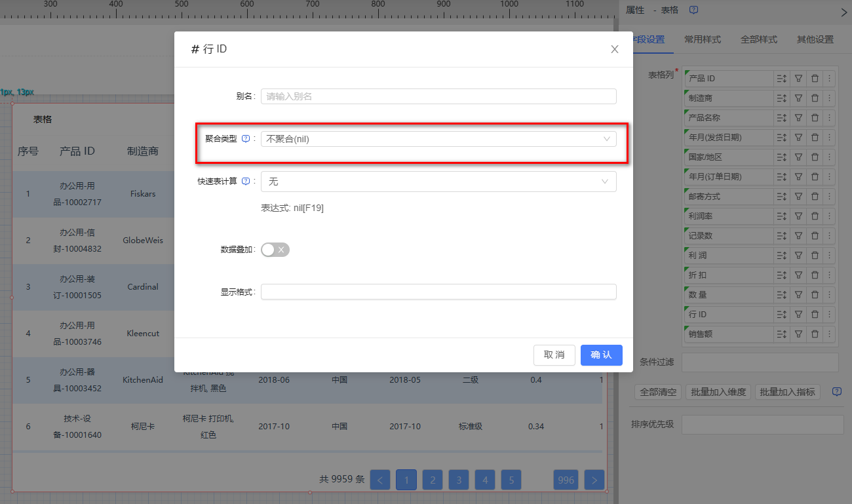Toggle the 数据叠加 switch
The height and width of the screenshot is (504, 852).
(275, 250)
